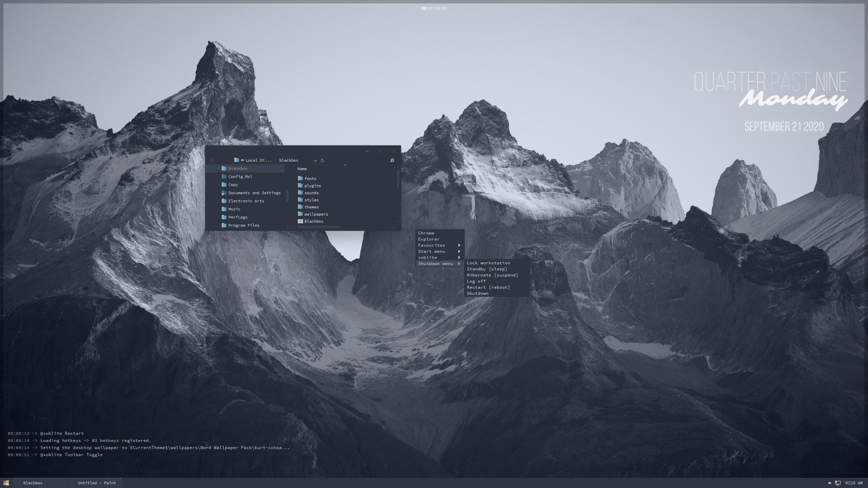Open the Windows Start button on taskbar
868x488 pixels.
point(6,483)
